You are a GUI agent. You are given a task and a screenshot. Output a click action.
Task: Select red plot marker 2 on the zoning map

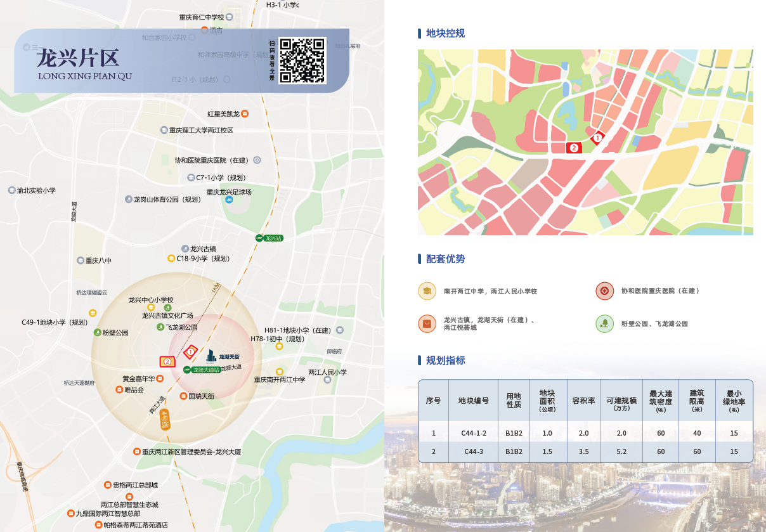point(574,148)
